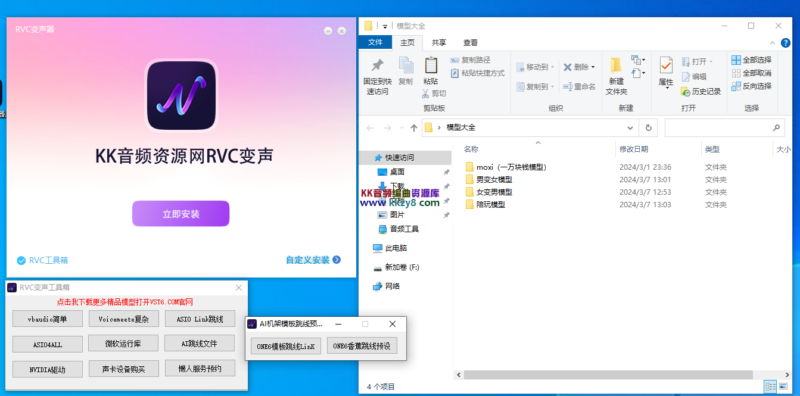800x396 pixels.
Task: Click the 粘贴 paste clipboard icon
Action: pos(431,65)
